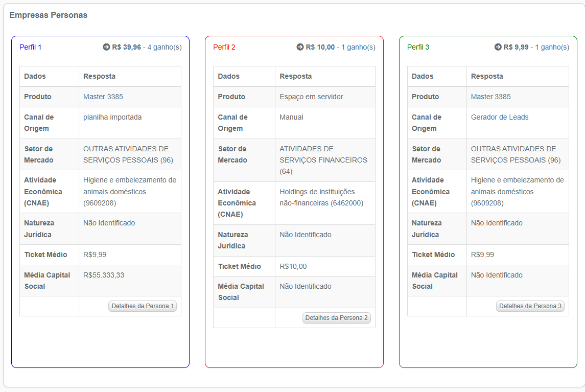The image size is (585, 392).
Task: Click ATIVIDADES DE SERVIÇOS FINANCEIROS sector cell
Action: pyautogui.click(x=323, y=160)
